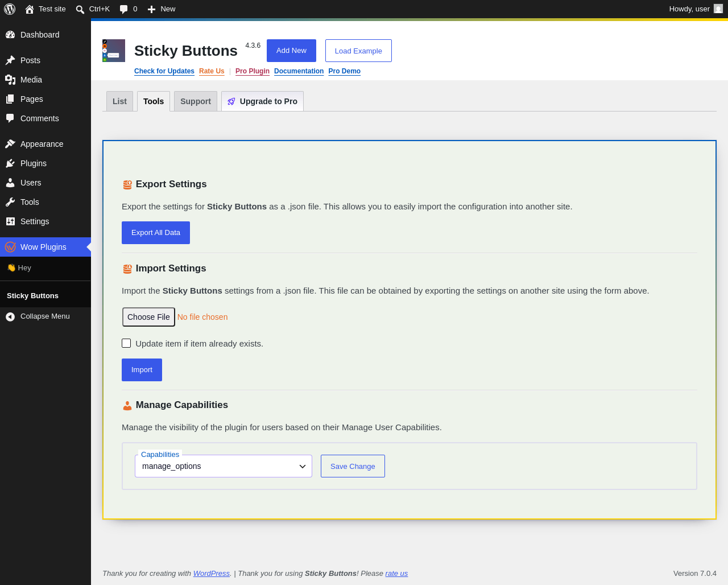Click the Add New button
728x585 pixels.
(291, 51)
